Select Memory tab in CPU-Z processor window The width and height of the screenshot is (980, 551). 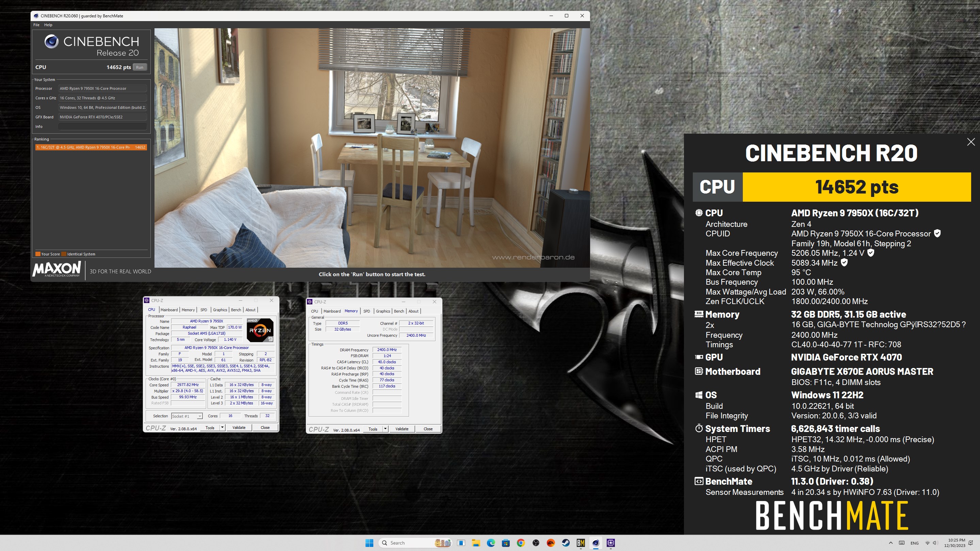click(188, 310)
